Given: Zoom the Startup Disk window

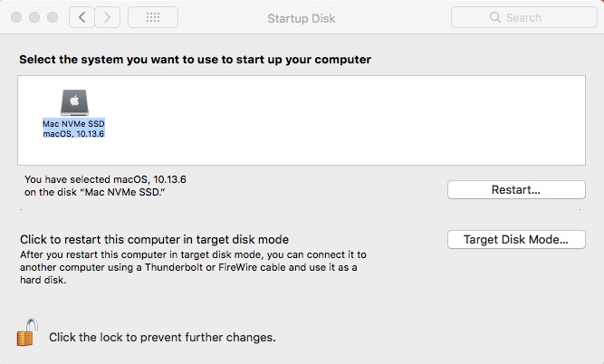Looking at the screenshot, I should click(53, 17).
